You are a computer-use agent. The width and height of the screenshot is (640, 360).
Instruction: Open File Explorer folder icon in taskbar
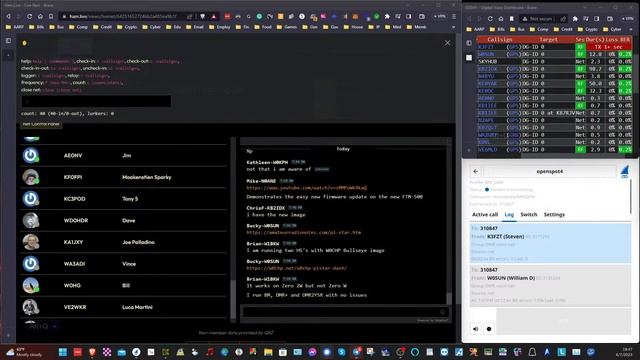click(x=268, y=352)
